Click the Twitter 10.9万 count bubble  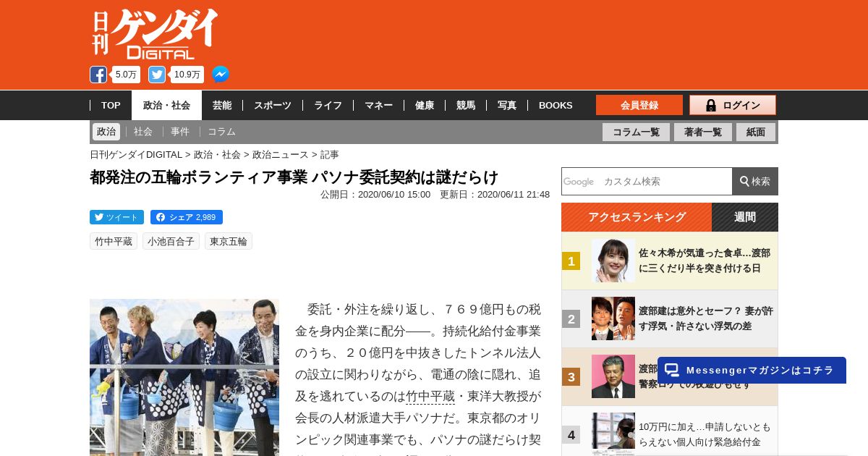(x=187, y=75)
